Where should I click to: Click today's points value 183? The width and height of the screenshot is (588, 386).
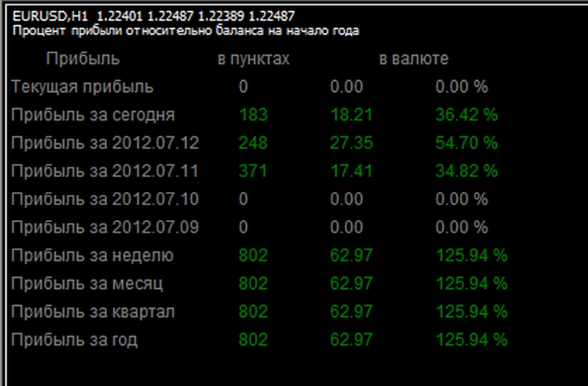(253, 115)
